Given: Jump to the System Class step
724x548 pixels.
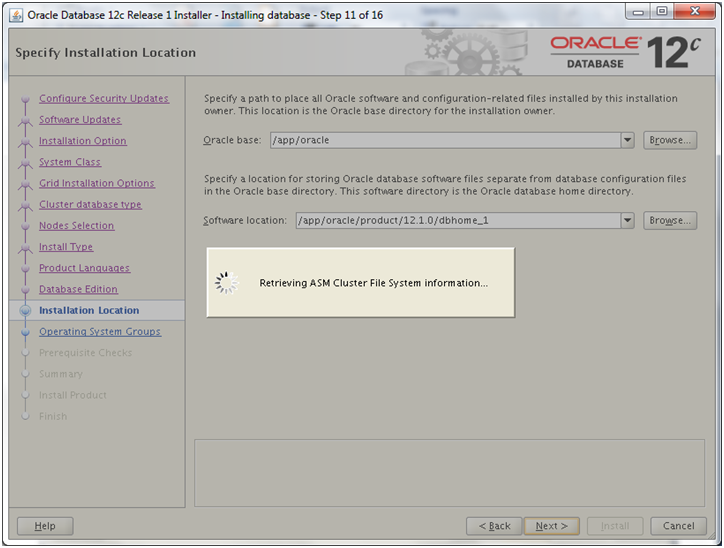Looking at the screenshot, I should pyautogui.click(x=70, y=162).
